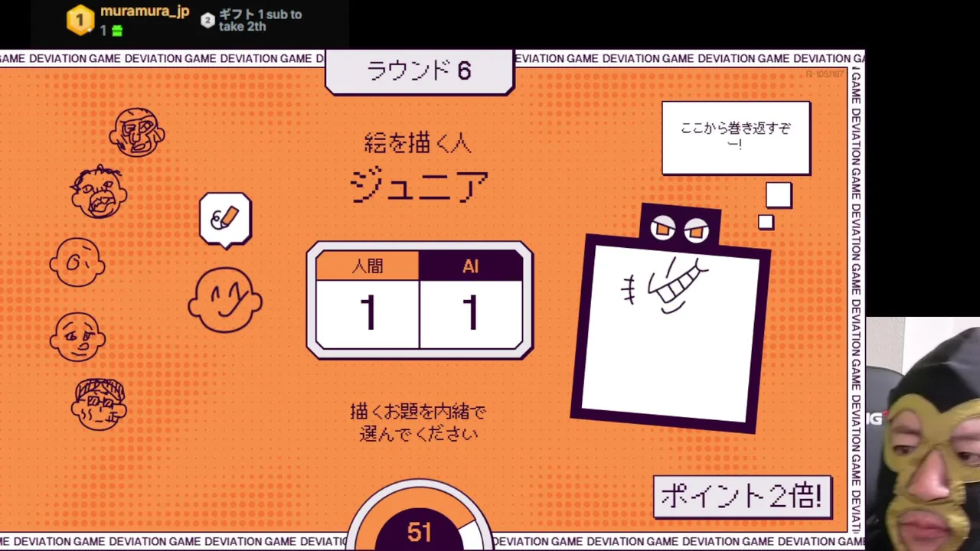The height and width of the screenshot is (551, 980).
Task: Click the drawer name ジュニア
Action: pos(419,186)
